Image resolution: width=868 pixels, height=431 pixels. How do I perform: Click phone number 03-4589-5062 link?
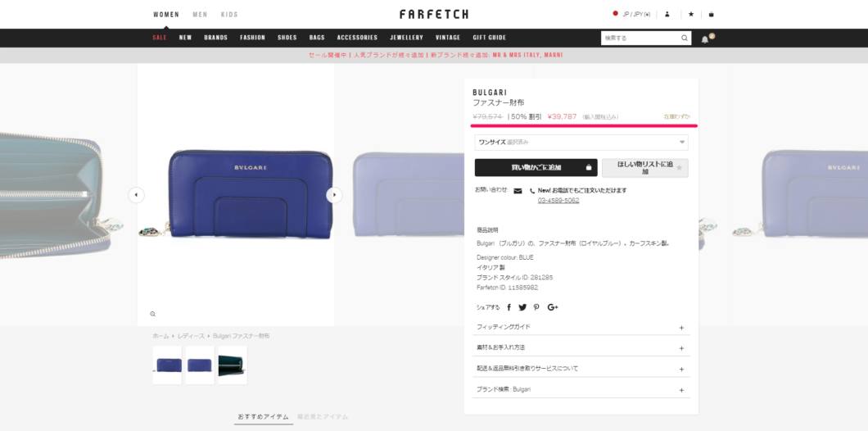tap(558, 201)
